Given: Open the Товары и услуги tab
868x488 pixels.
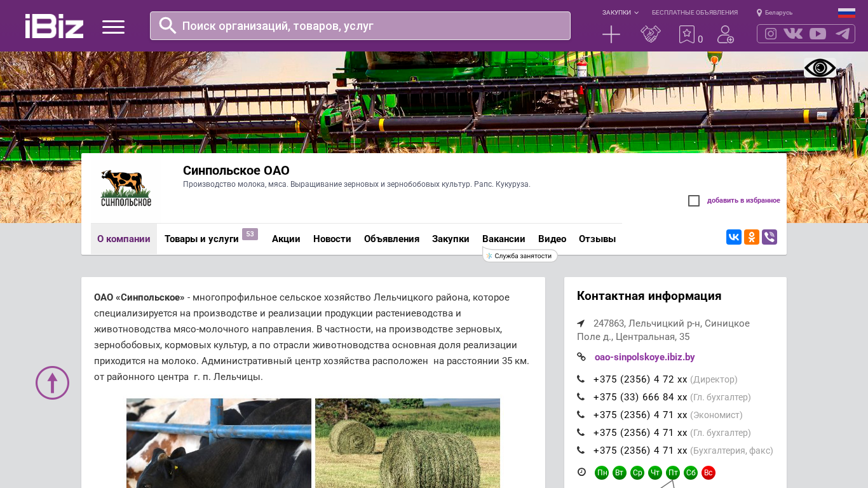Looking at the screenshot, I should 201,239.
